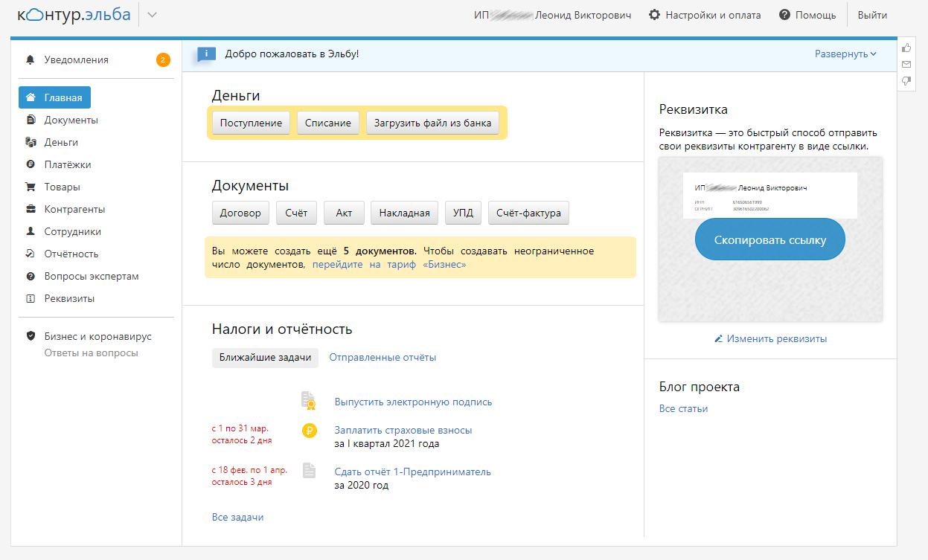Viewport: 928px width, 560px height.
Task: Select the Сотрудники person icon
Action: (29, 231)
